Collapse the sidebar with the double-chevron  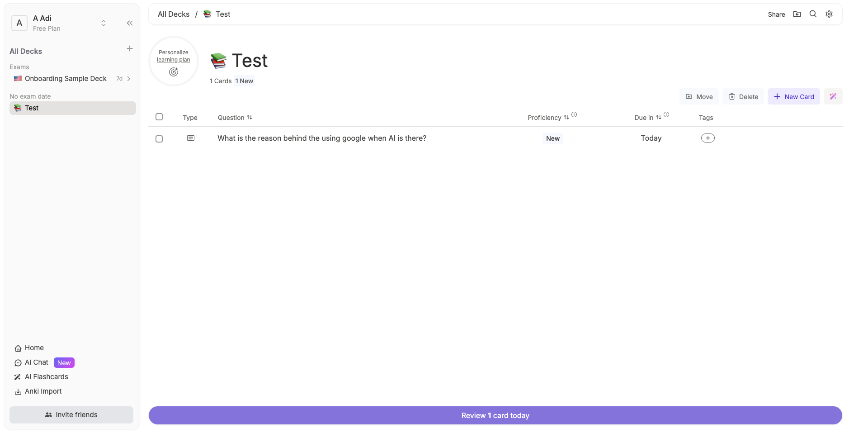point(130,23)
